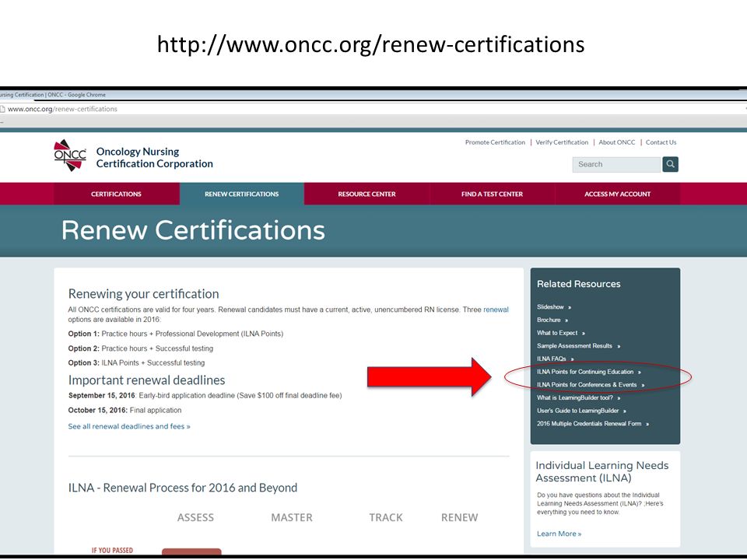This screenshot has width=747, height=560.
Task: Open What to Expect link
Action: (x=561, y=333)
